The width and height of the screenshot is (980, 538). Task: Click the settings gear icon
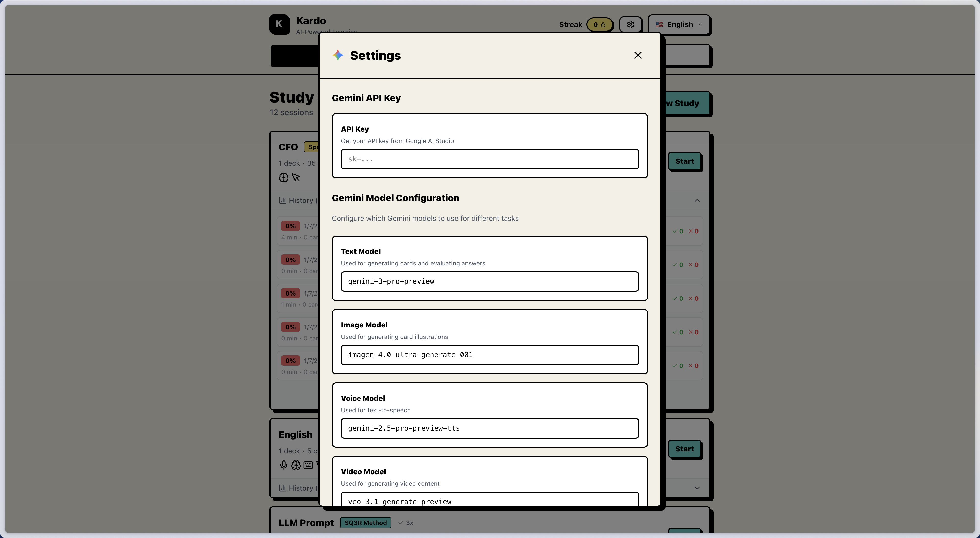click(x=630, y=24)
